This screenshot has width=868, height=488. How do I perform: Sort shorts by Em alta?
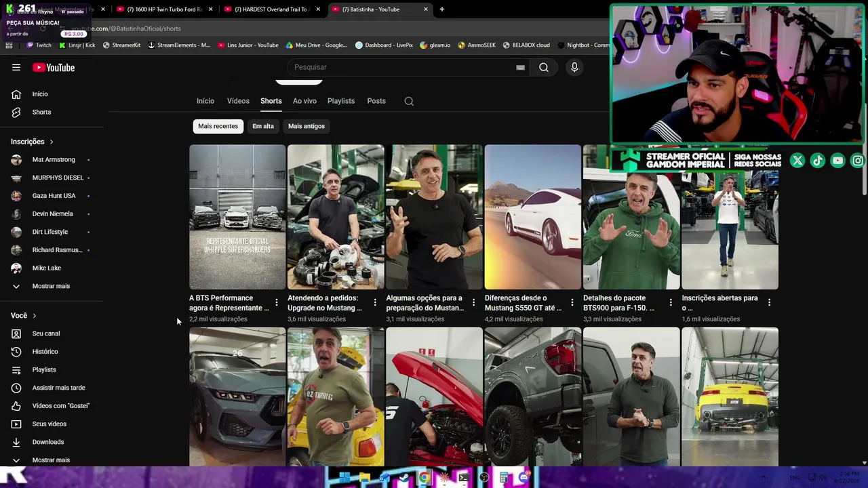(x=263, y=126)
